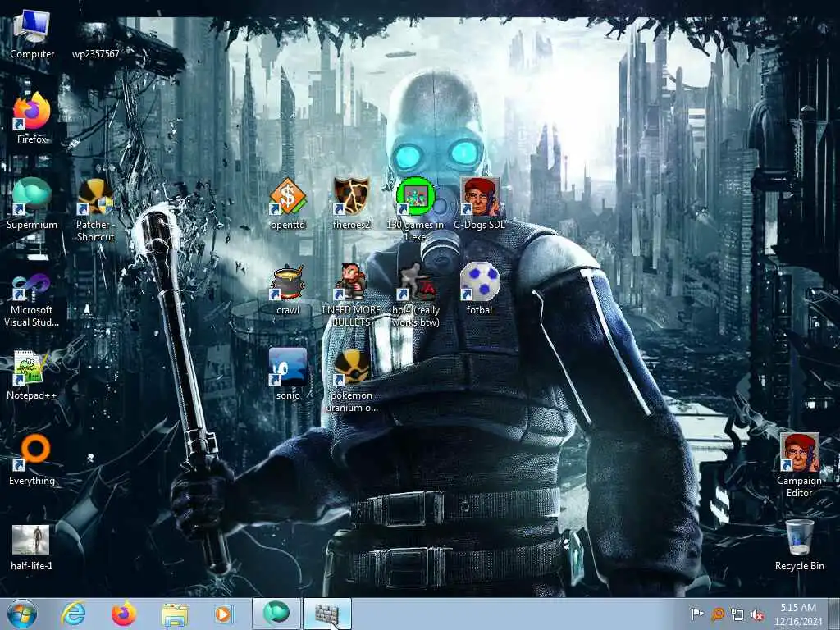Launch the Firefox desktop shortcut

pyautogui.click(x=32, y=118)
